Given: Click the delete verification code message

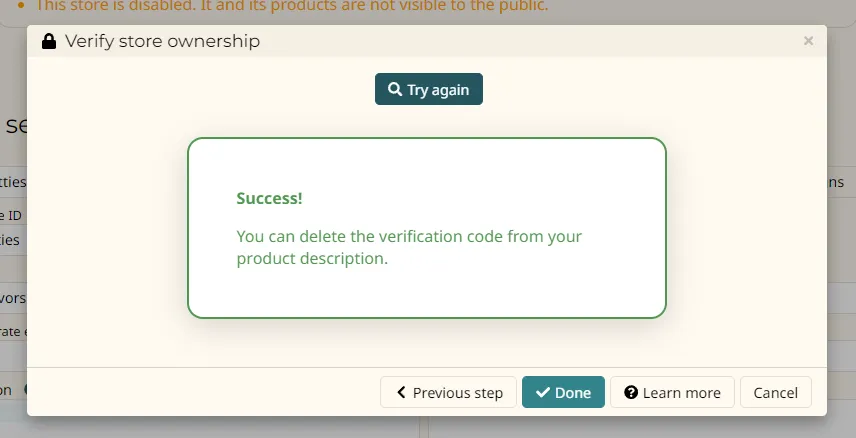Looking at the screenshot, I should click(409, 248).
